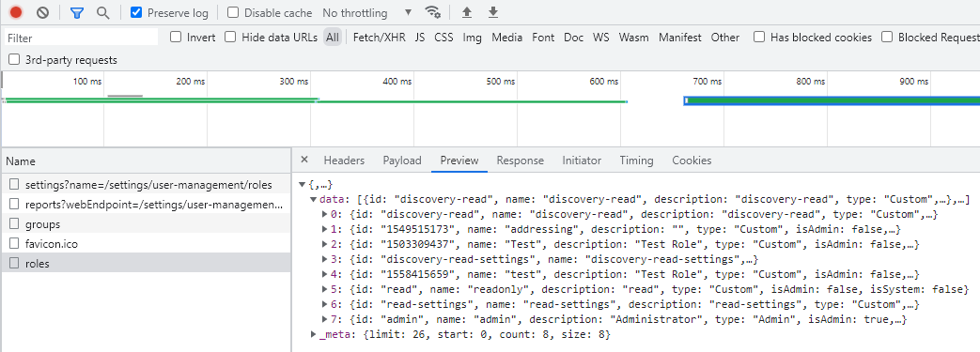Viewport: 980px width, 352px height.
Task: Filter by Img requests
Action: [473, 38]
